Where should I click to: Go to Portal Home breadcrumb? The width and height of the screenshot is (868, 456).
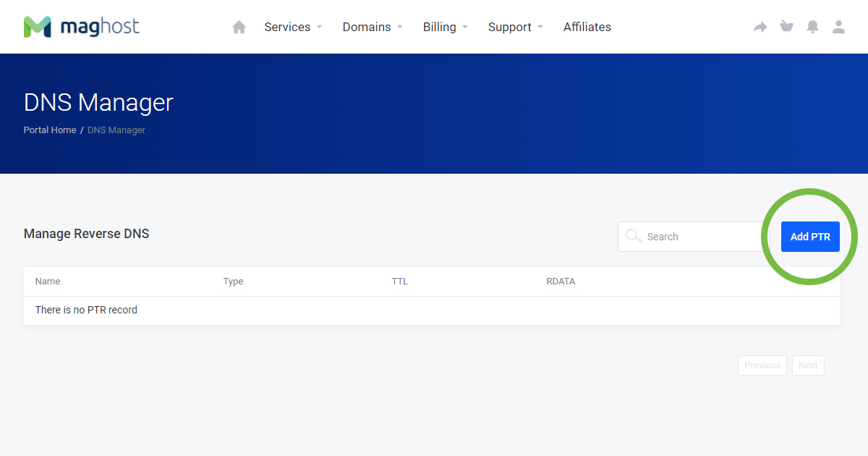[50, 130]
